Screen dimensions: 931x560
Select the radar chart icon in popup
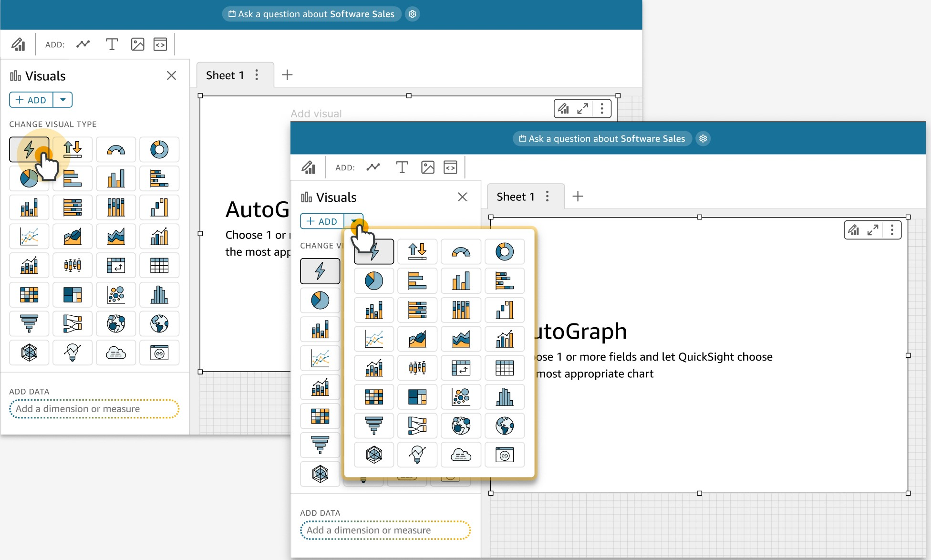pyautogui.click(x=374, y=455)
